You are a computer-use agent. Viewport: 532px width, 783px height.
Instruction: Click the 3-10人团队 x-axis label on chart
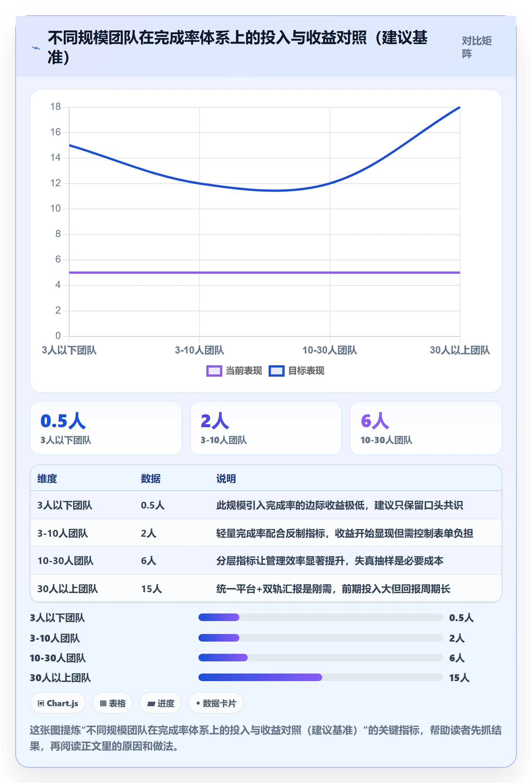coord(199,350)
